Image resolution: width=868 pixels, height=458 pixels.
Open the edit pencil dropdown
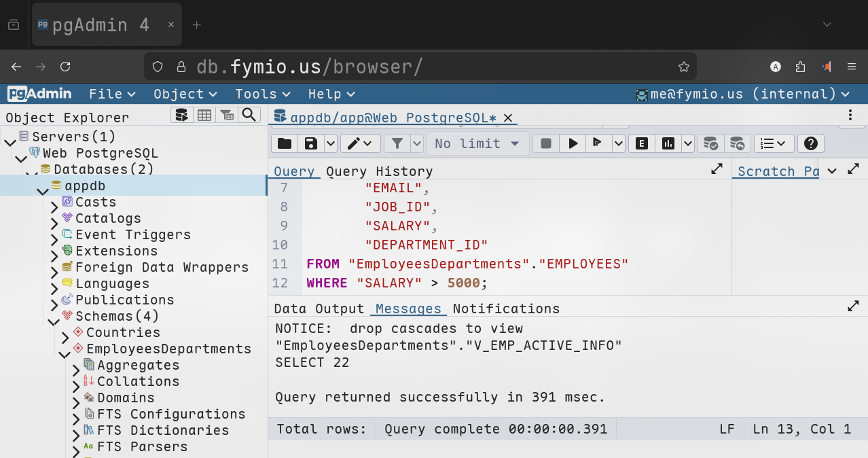(x=360, y=143)
